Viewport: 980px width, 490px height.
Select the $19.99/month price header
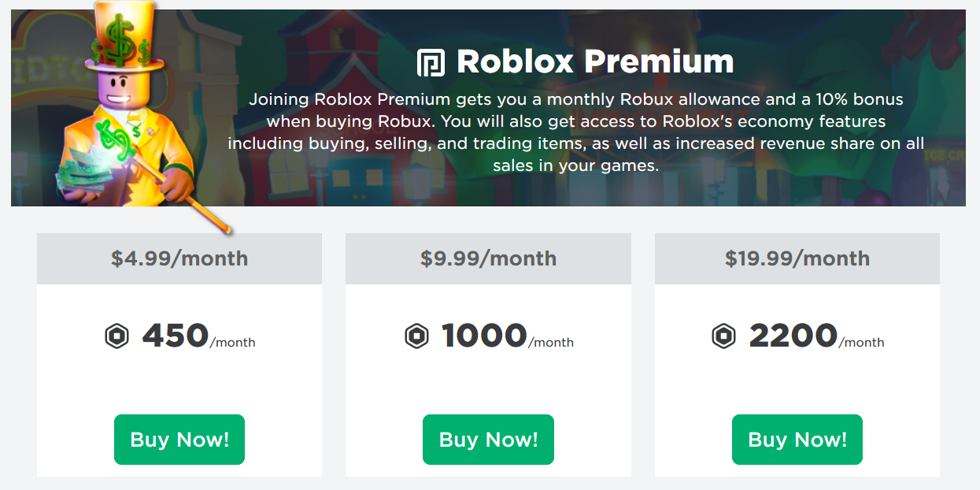pos(797,258)
